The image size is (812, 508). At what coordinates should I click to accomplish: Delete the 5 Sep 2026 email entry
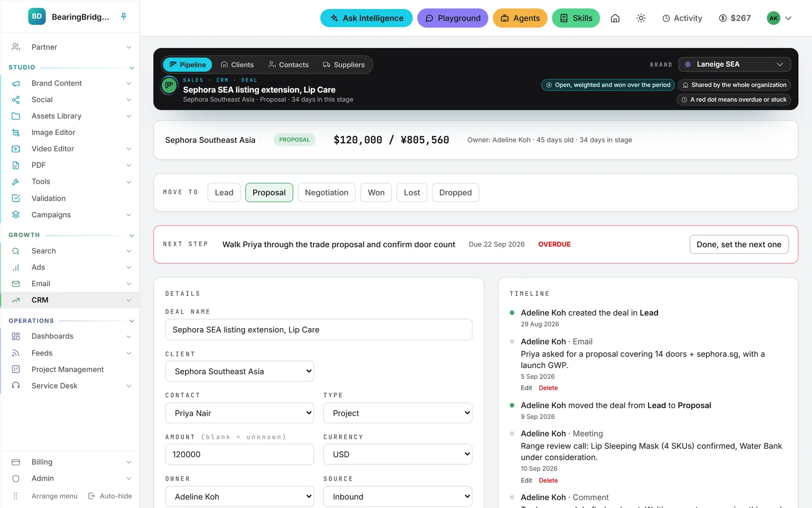(x=548, y=388)
